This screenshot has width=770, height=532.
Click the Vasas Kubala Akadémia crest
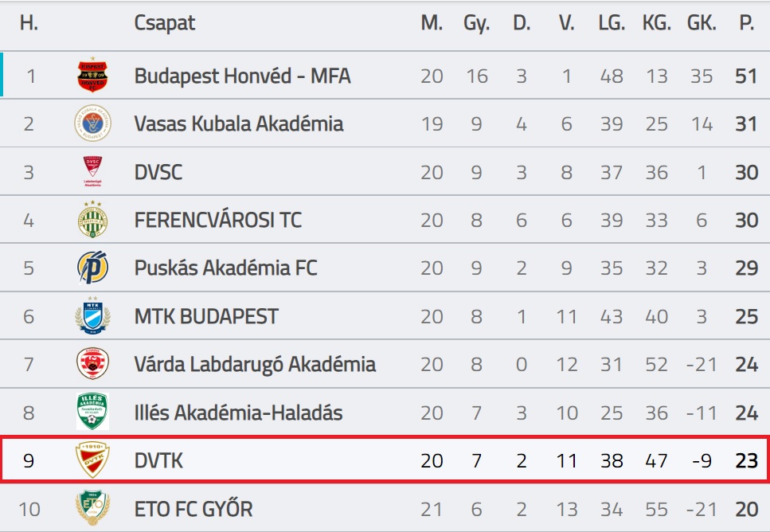pyautogui.click(x=92, y=123)
